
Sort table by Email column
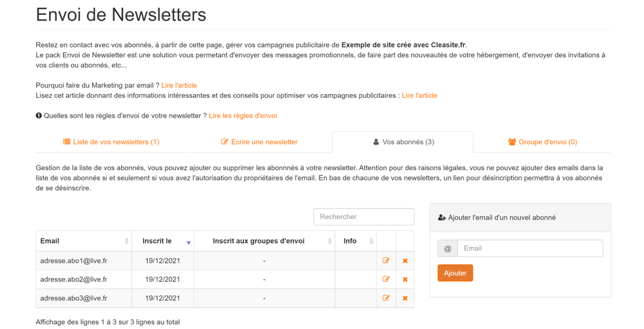click(84, 241)
